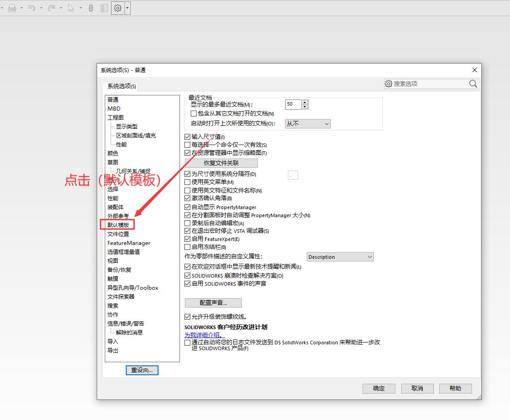Screen dimensions: 510x420
Task: Increase the maximum recent documents spinner
Action: pos(305,102)
